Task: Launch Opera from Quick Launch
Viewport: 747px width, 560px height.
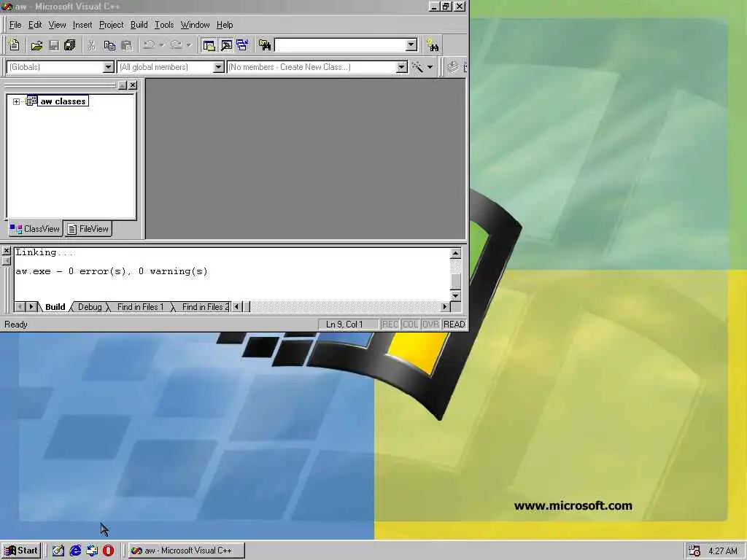Action: click(109, 551)
